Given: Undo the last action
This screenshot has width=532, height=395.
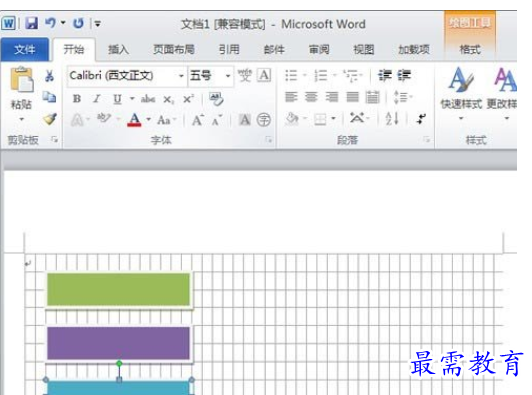Looking at the screenshot, I should coord(51,23).
